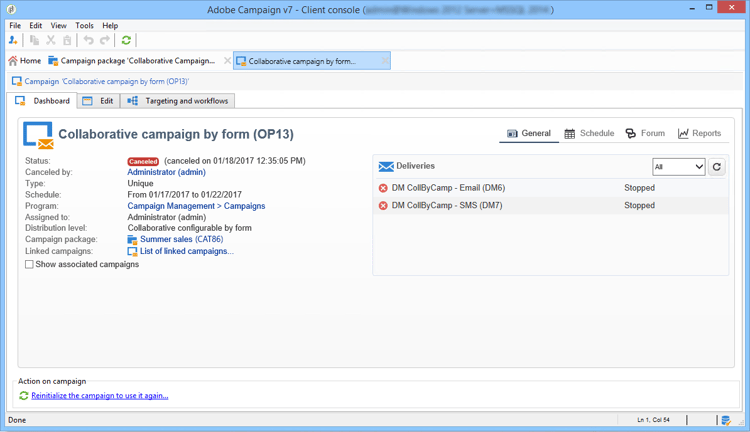The height and width of the screenshot is (432, 750).
Task: Open the Help menu
Action: (x=110, y=25)
